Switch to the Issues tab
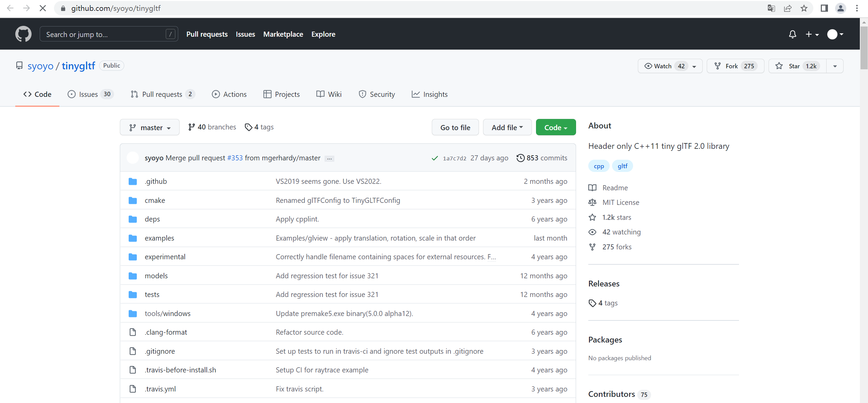This screenshot has height=403, width=868. (x=89, y=94)
